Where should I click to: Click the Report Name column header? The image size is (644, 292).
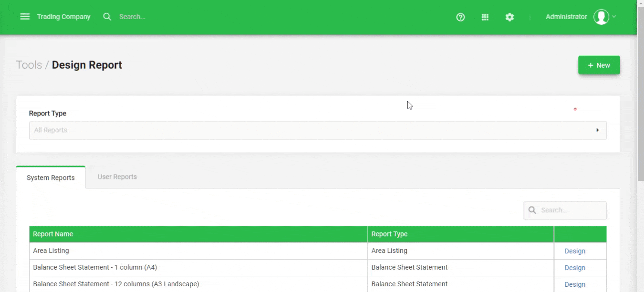[52, 234]
